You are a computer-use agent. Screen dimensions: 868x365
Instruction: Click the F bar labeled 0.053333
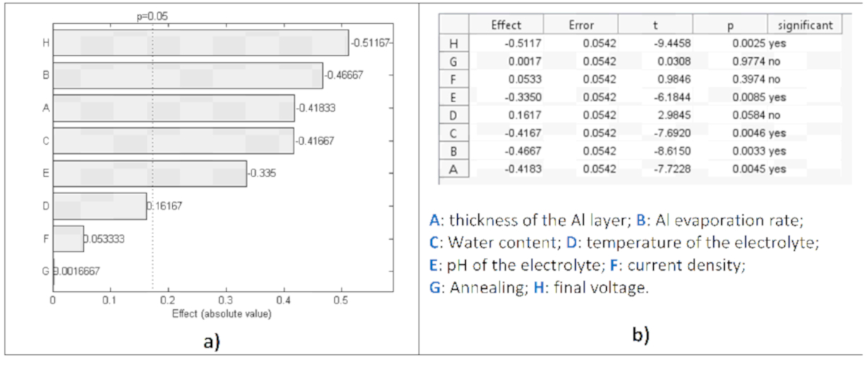point(69,238)
